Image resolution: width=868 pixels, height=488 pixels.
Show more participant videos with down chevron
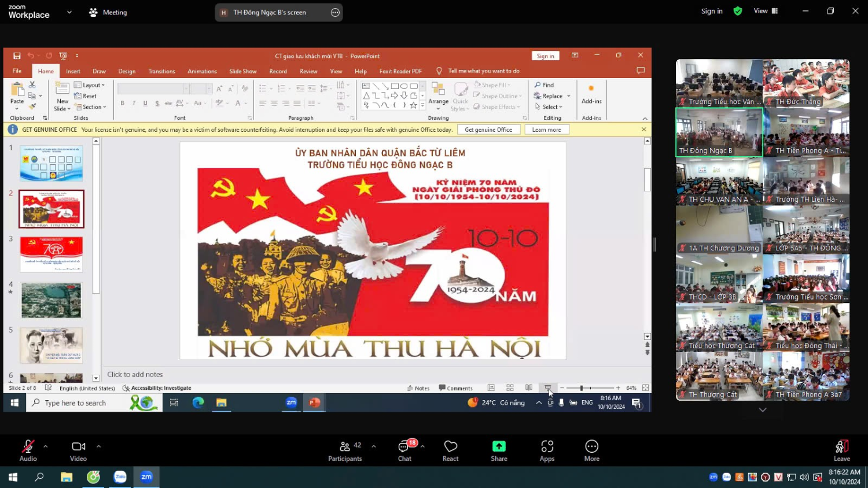tap(763, 409)
